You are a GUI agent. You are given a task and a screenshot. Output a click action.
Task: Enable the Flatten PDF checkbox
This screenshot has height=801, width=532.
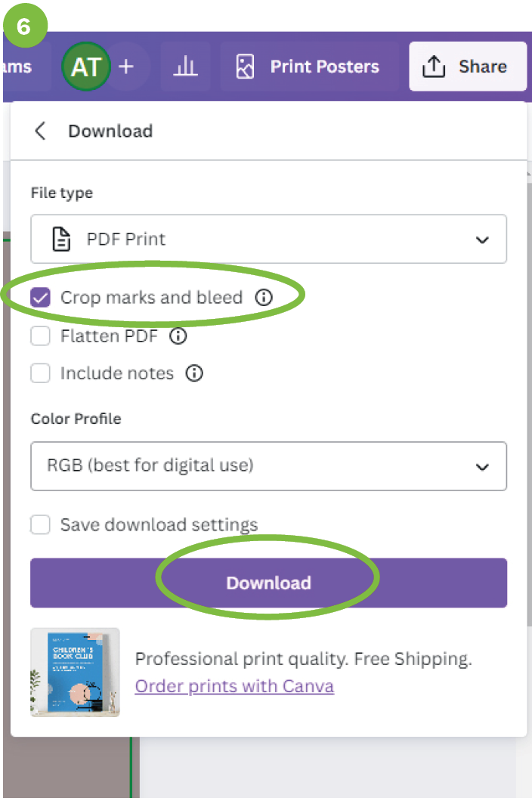pyautogui.click(x=40, y=336)
